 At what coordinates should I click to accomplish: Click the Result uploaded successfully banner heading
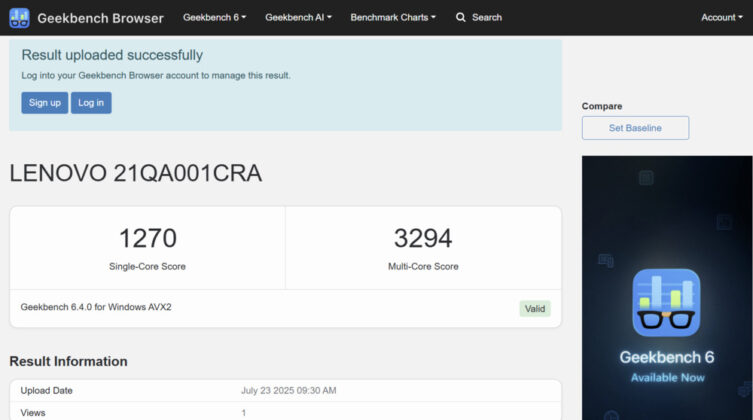tap(112, 55)
